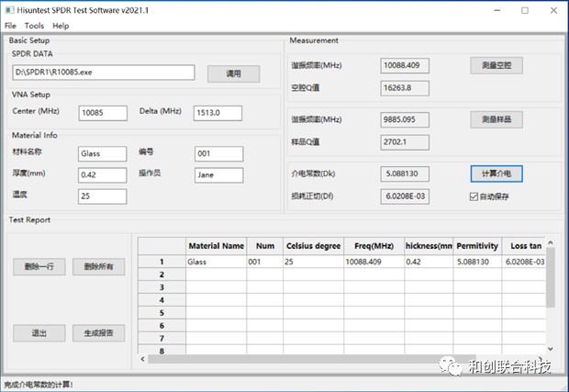Maximize the Hisuntest SPDR window
569x392 pixels.
point(525,10)
